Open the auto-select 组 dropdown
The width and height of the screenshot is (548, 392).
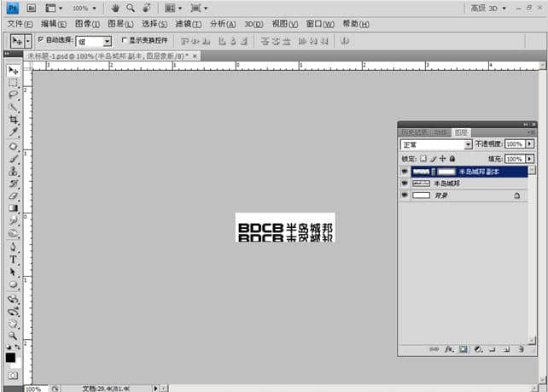point(107,41)
